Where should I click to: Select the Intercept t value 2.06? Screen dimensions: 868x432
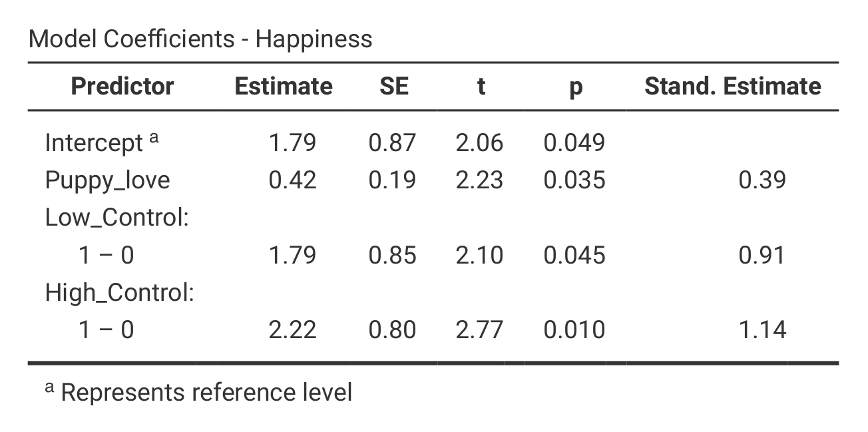pyautogui.click(x=479, y=142)
